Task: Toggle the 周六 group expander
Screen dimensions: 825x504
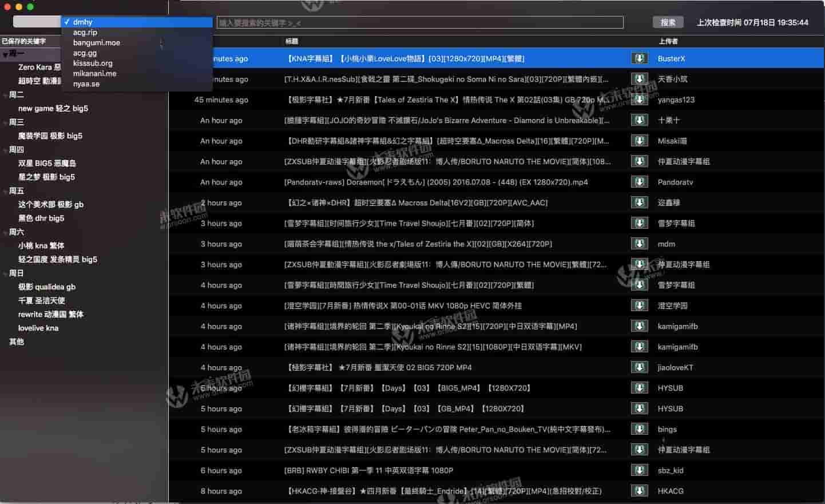Action: click(x=5, y=232)
